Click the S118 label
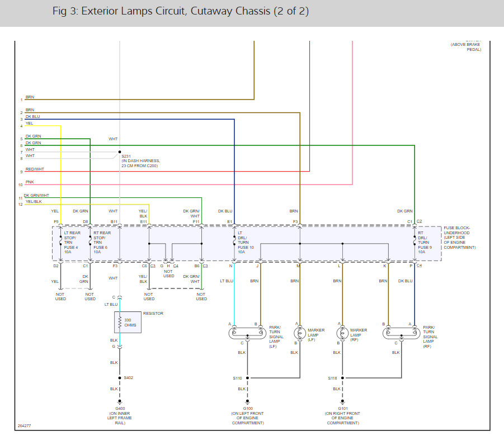This screenshot has height=440, width=504. click(x=332, y=379)
